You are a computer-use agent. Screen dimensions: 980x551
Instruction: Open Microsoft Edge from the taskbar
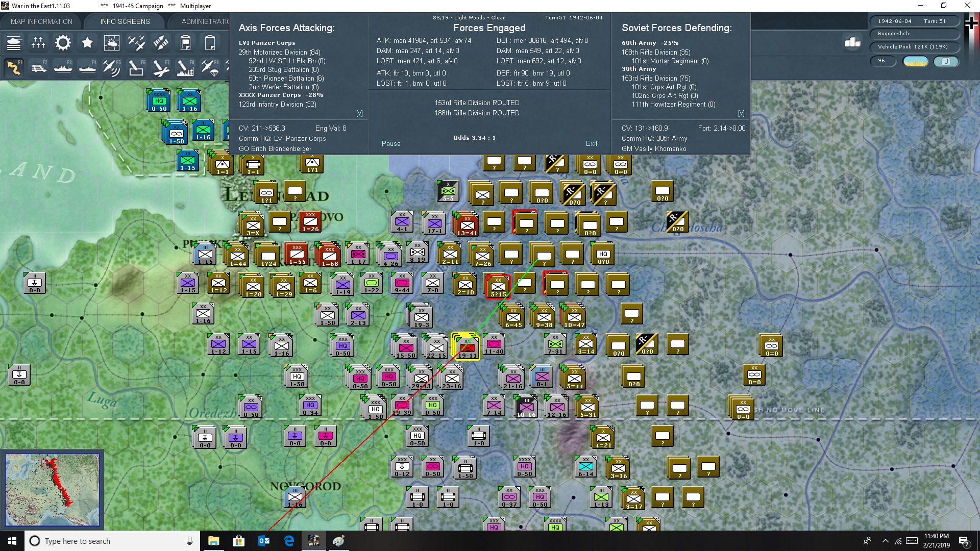click(x=289, y=541)
